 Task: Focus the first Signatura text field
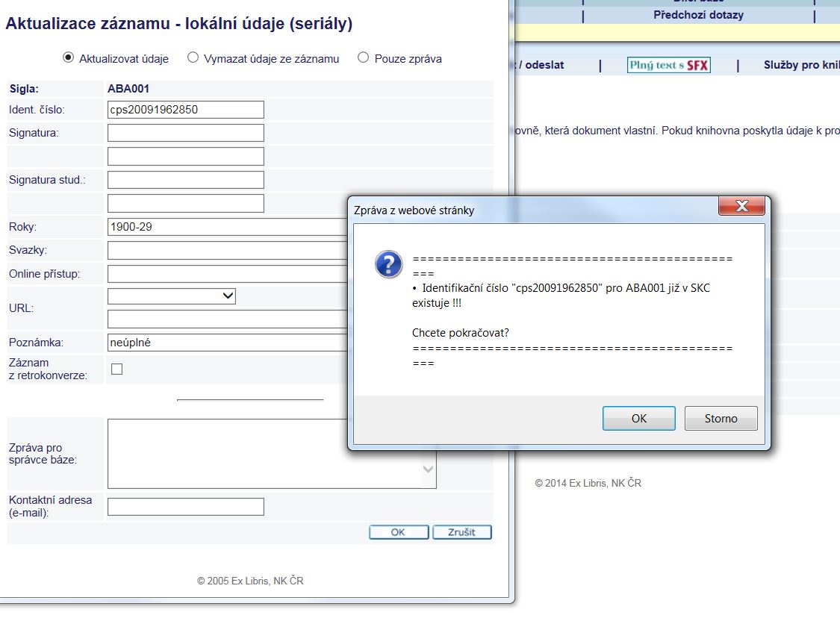tap(186, 133)
